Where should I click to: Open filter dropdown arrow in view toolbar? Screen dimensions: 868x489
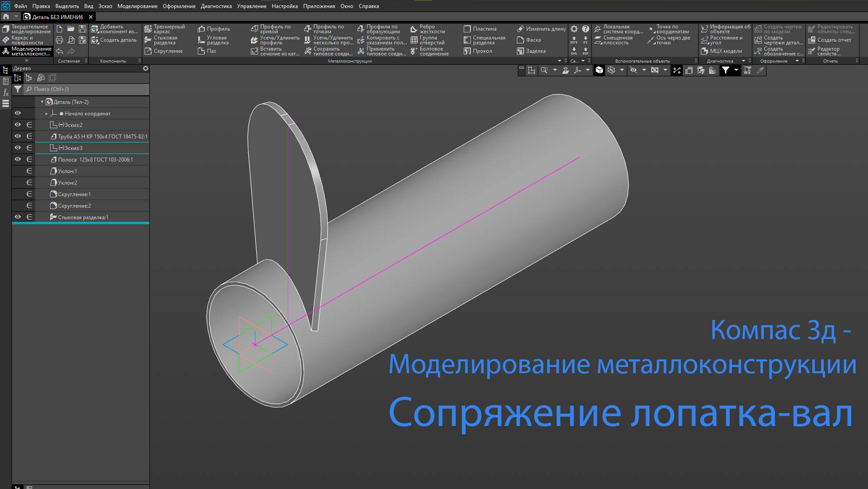(736, 70)
